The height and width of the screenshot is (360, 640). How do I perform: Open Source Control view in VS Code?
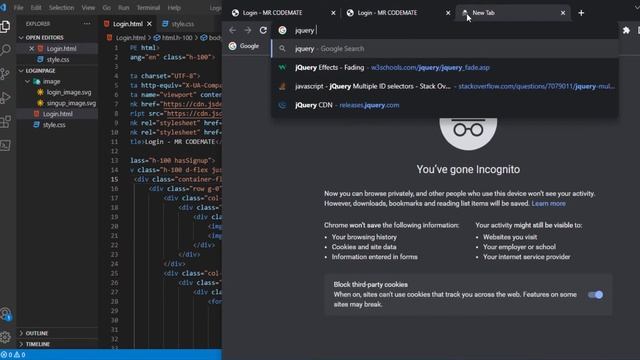point(5,74)
